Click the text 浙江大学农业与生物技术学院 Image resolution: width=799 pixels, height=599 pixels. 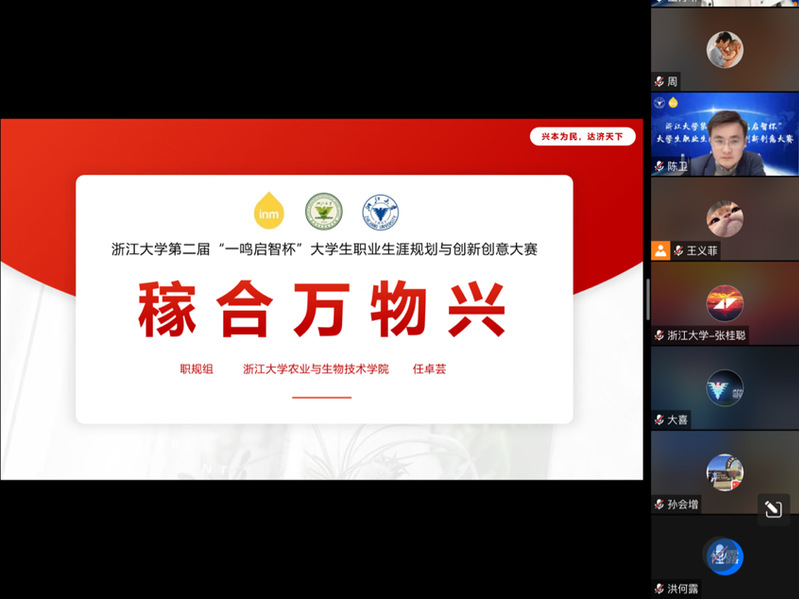(316, 369)
